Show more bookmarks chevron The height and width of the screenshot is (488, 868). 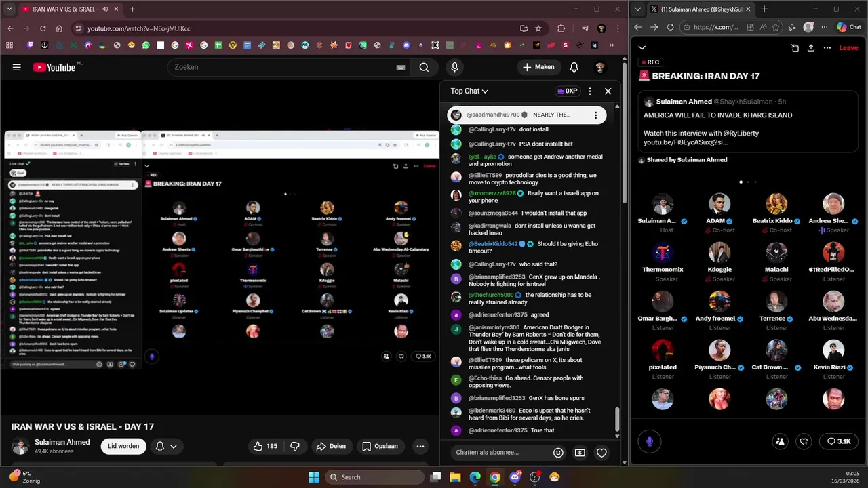(612, 45)
